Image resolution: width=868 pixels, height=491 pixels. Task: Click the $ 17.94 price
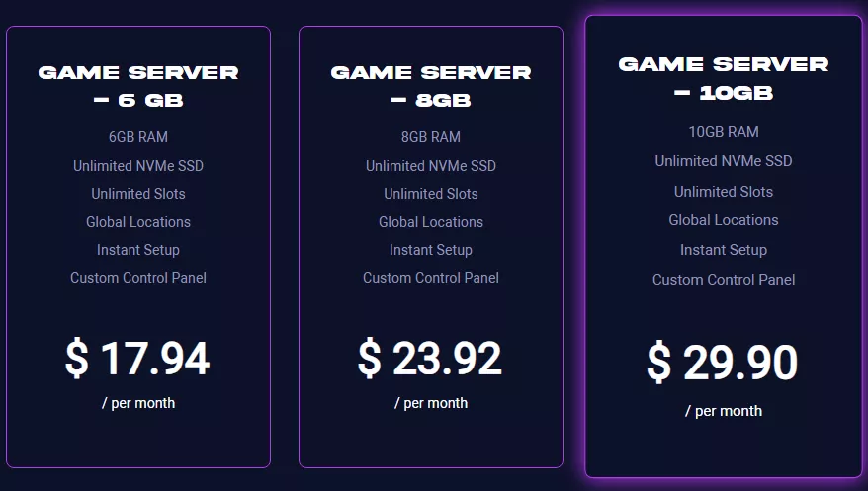(137, 359)
